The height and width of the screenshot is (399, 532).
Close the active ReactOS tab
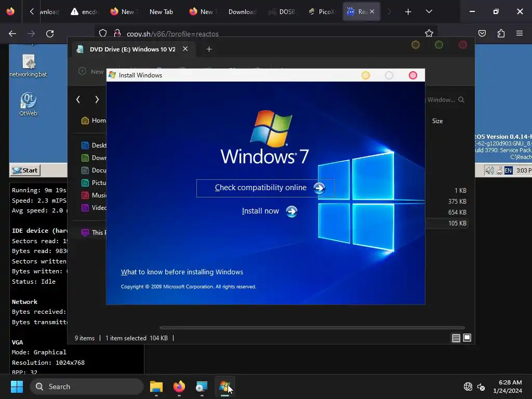[x=372, y=11]
